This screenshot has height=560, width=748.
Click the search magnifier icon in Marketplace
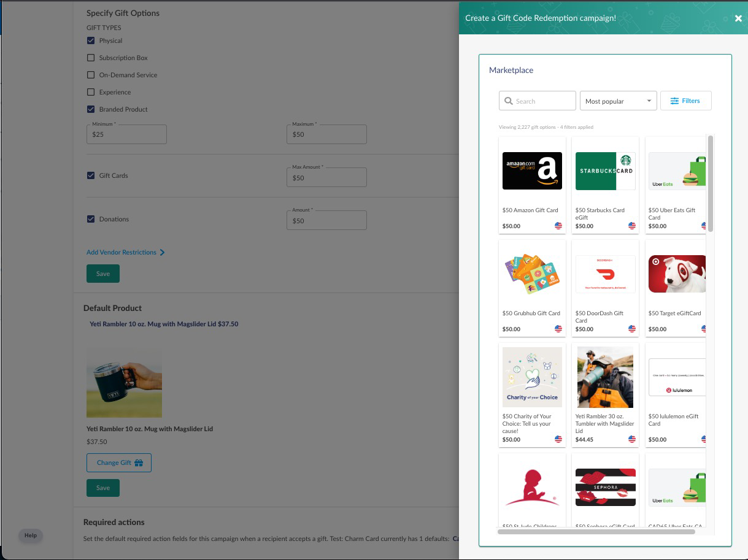[x=509, y=101]
